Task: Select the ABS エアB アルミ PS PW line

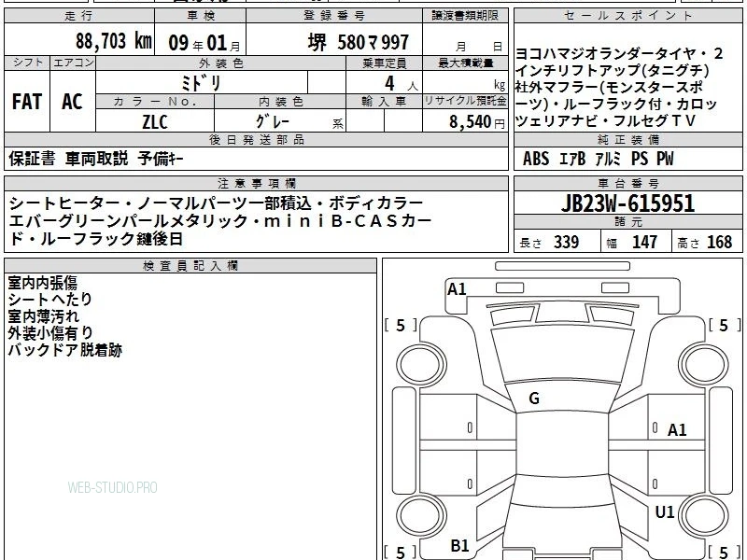Action: (598, 158)
